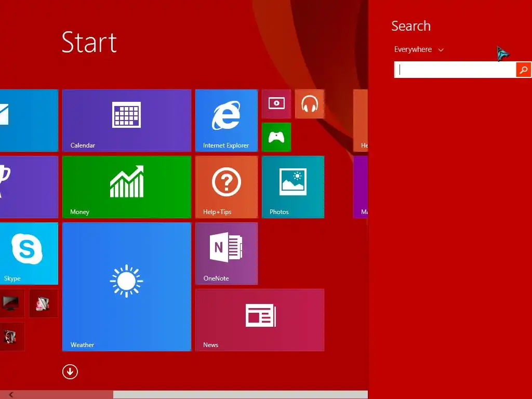532x399 pixels.
Task: Open the OneNote tile
Action: click(x=227, y=254)
